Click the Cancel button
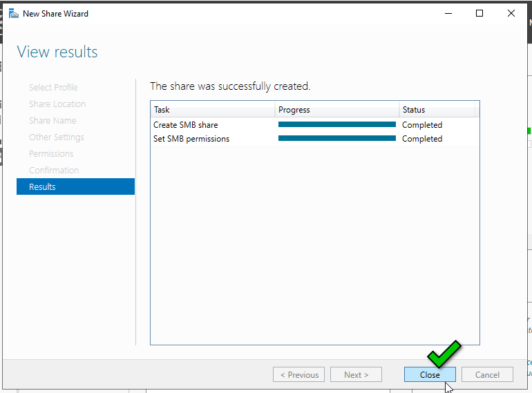Screen dimensions: 532x393 [x=487, y=374]
